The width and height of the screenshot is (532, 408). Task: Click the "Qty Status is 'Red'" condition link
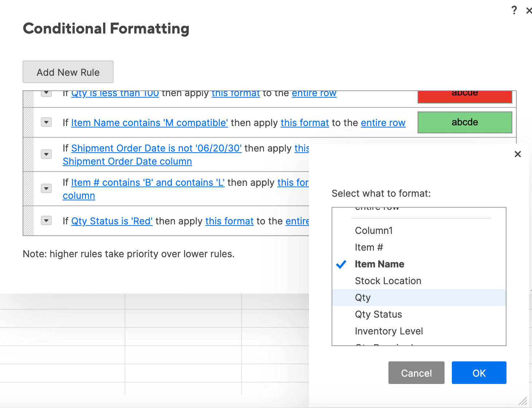(x=112, y=221)
